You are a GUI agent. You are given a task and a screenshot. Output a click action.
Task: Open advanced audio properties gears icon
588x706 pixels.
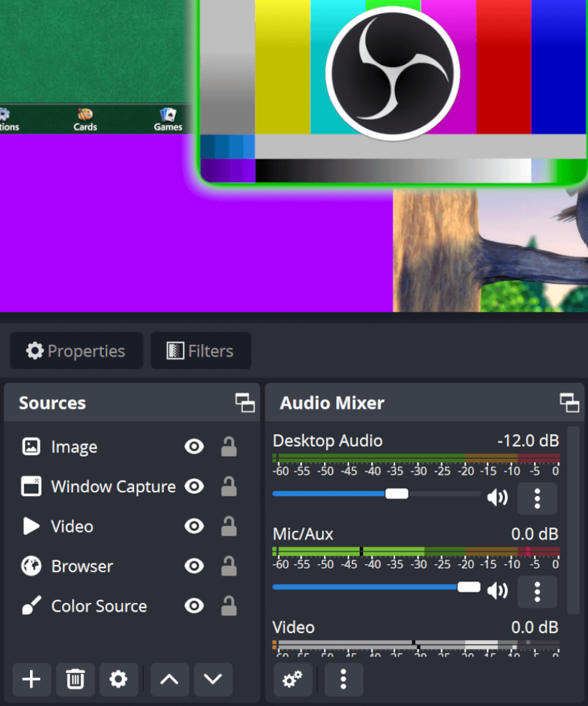292,680
